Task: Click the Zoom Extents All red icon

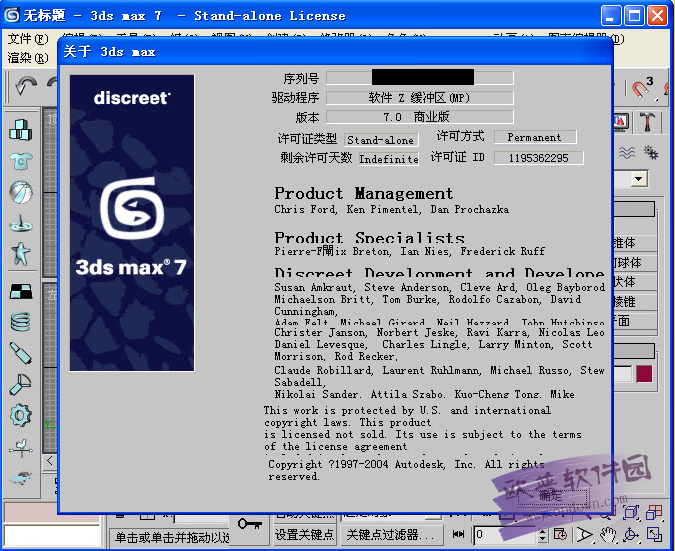Action: pos(654,512)
